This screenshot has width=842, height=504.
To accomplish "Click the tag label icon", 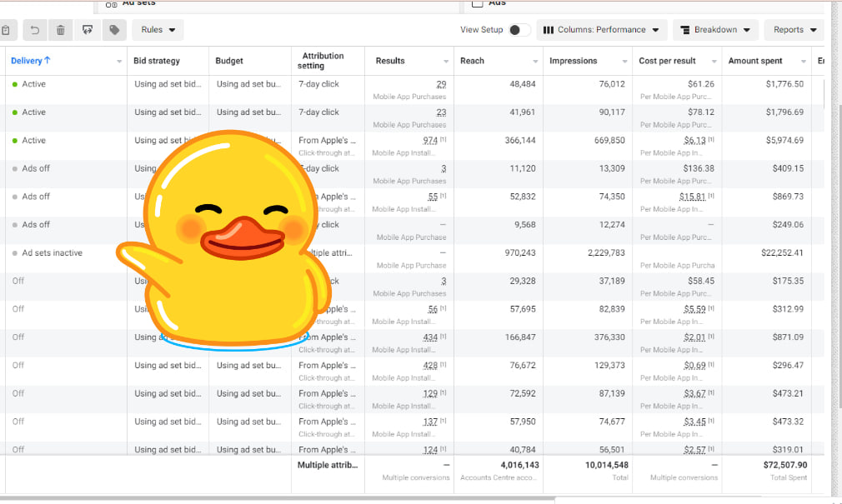I will 114,30.
